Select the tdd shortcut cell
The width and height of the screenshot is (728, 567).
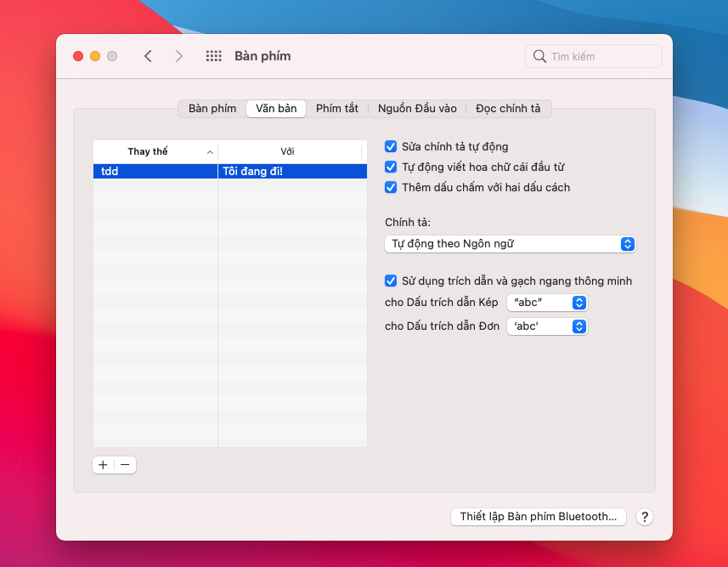point(155,171)
